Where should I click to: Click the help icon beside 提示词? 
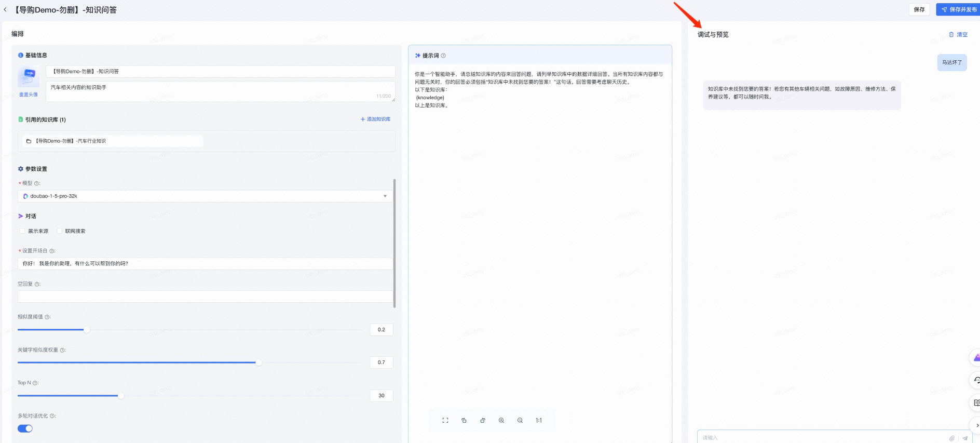443,56
